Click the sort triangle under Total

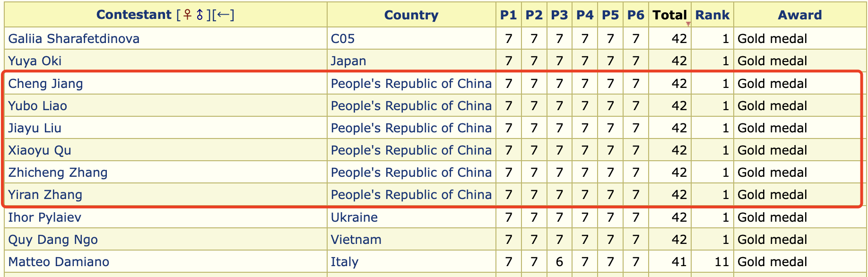(688, 24)
